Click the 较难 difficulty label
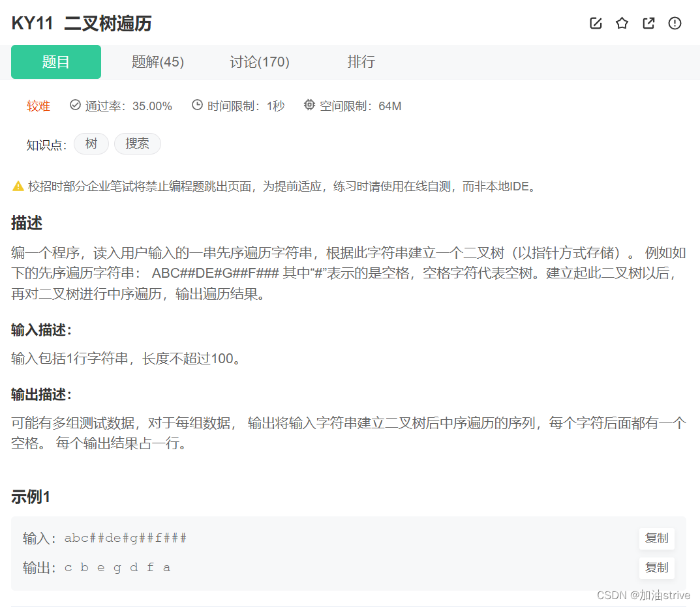This screenshot has height=607, width=700. click(x=38, y=106)
